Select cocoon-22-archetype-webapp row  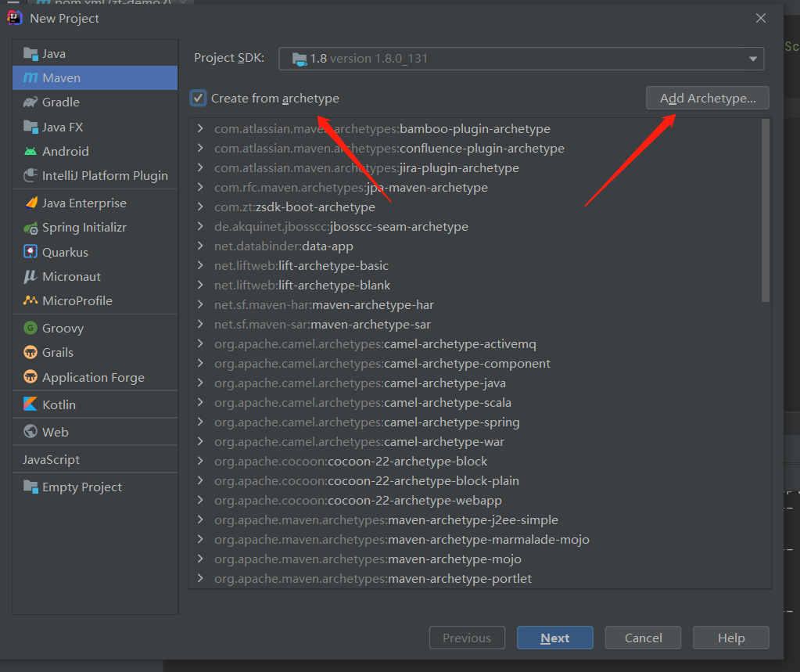475,501
